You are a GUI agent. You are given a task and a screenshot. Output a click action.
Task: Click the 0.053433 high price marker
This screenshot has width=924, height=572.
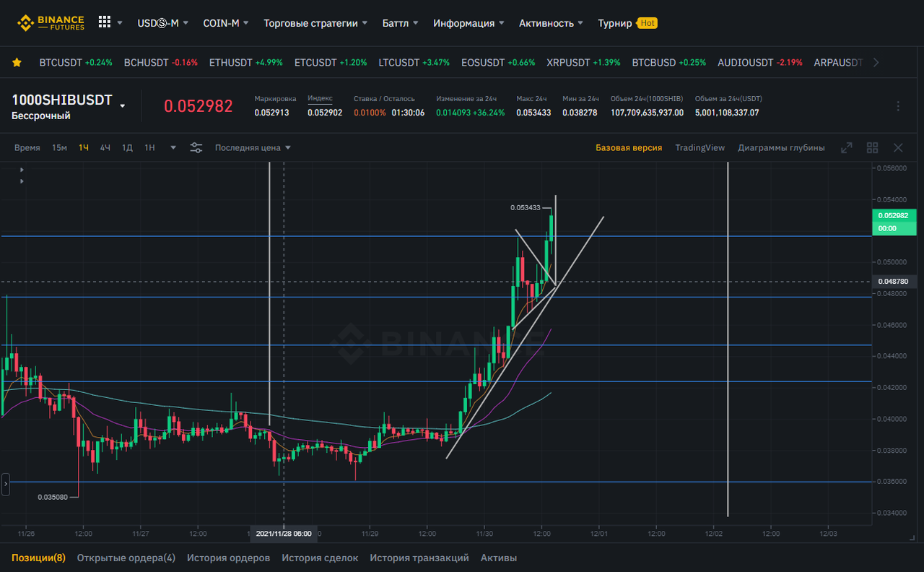pos(525,208)
